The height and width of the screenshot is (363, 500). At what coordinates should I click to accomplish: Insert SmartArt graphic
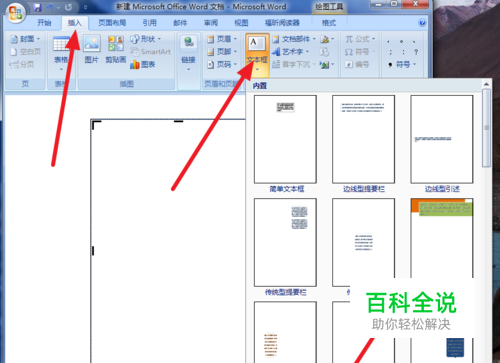click(150, 52)
